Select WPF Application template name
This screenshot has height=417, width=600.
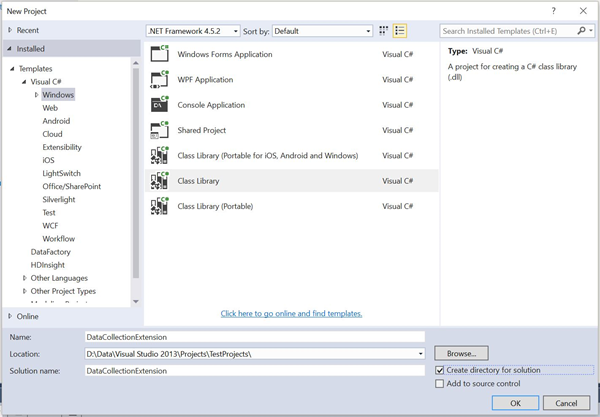tap(205, 80)
